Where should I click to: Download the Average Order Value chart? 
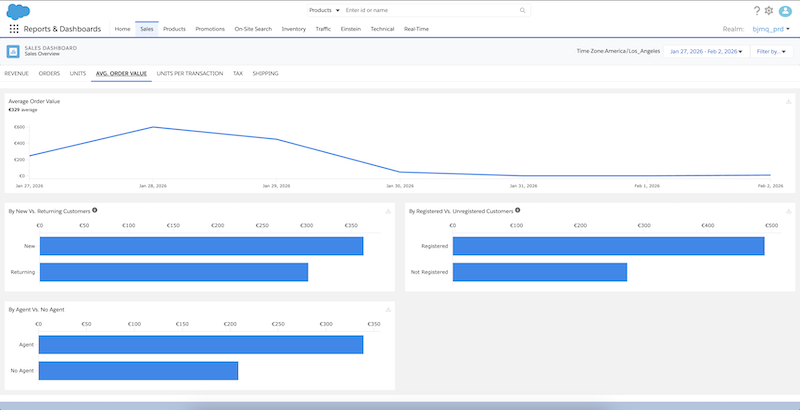coord(789,101)
